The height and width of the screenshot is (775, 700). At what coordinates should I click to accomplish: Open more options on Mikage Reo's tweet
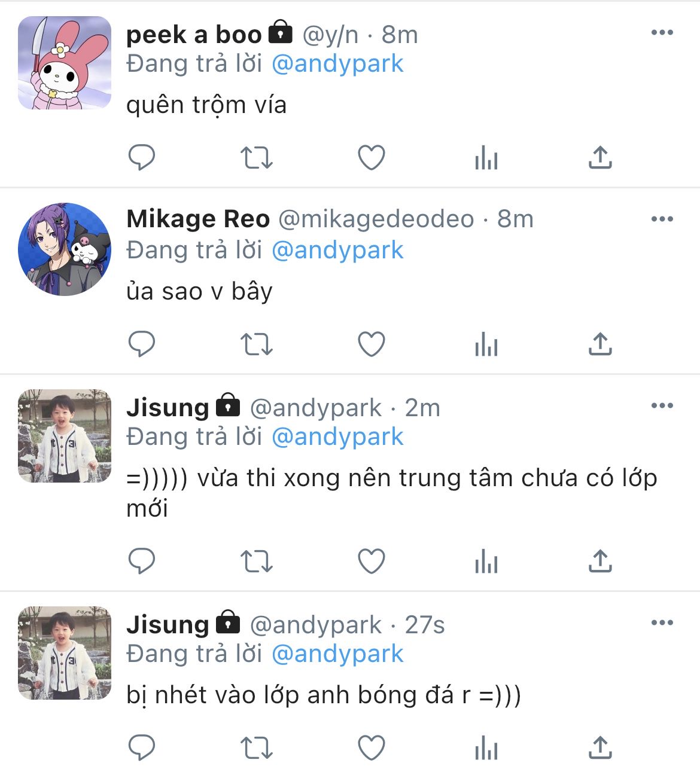click(x=662, y=219)
